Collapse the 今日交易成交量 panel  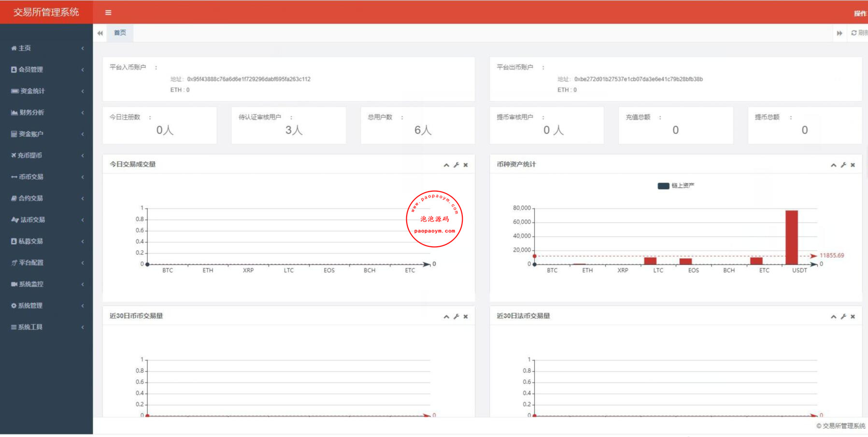[x=446, y=165]
